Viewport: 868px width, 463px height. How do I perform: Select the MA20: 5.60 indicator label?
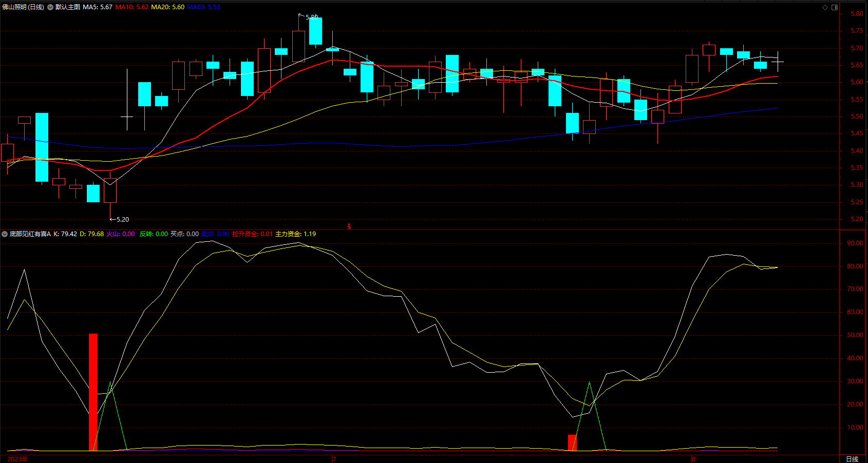[x=168, y=7]
